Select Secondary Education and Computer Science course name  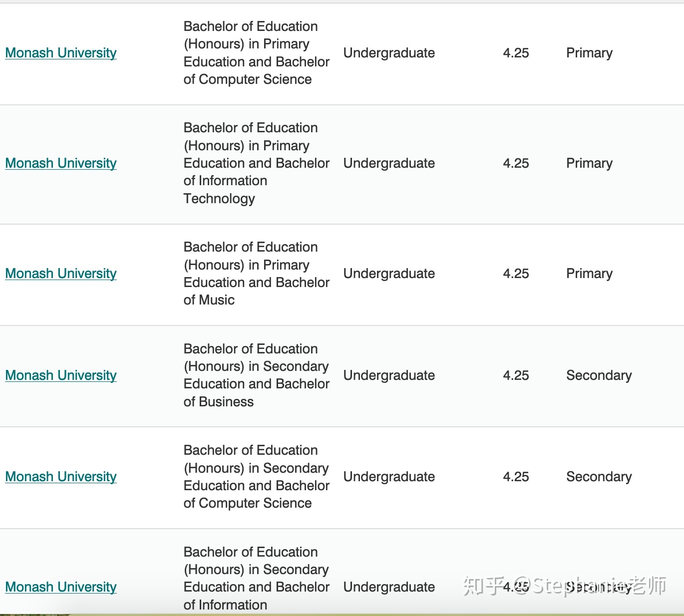257,477
